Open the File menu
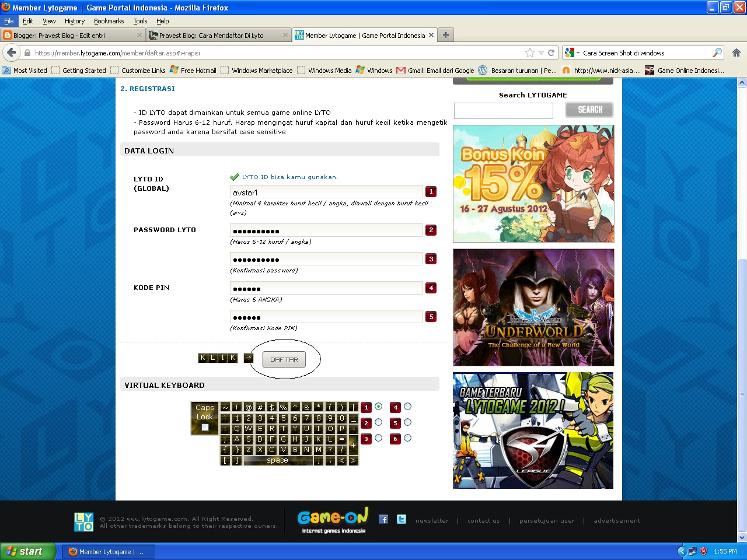This screenshot has width=747, height=560. coord(9,21)
